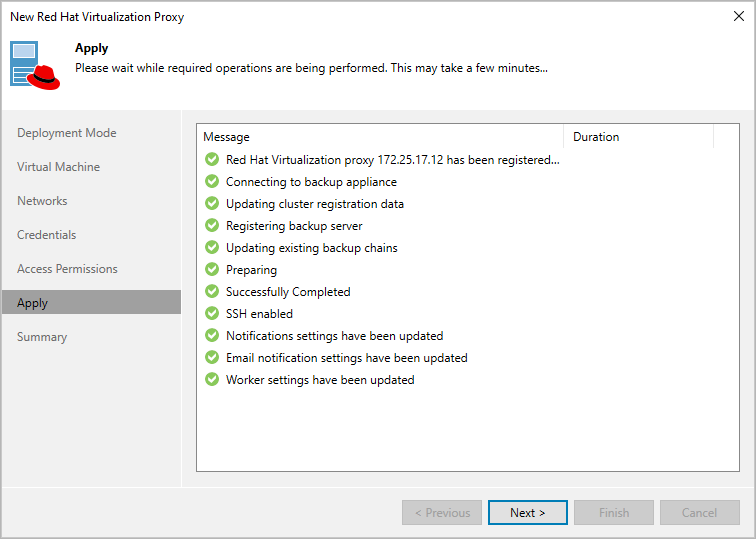756x539 pixels.
Task: Select row 'Connecting to backup appliance'
Action: coord(468,181)
